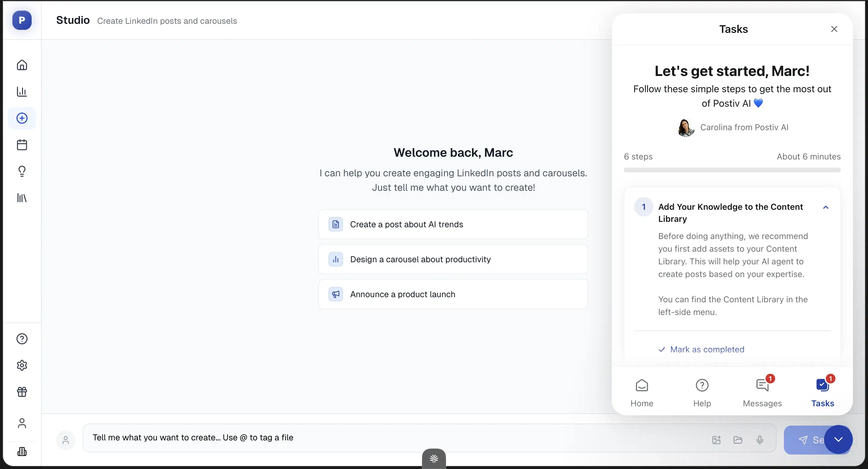Click the gift icon in sidebar
The image size is (868, 469).
pyautogui.click(x=22, y=392)
